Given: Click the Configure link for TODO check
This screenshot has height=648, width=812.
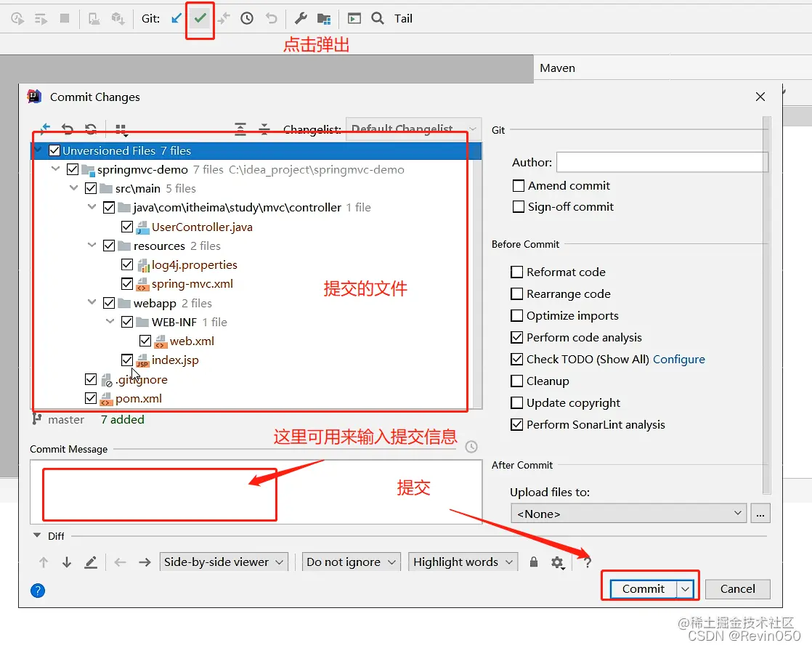Looking at the screenshot, I should [x=678, y=359].
